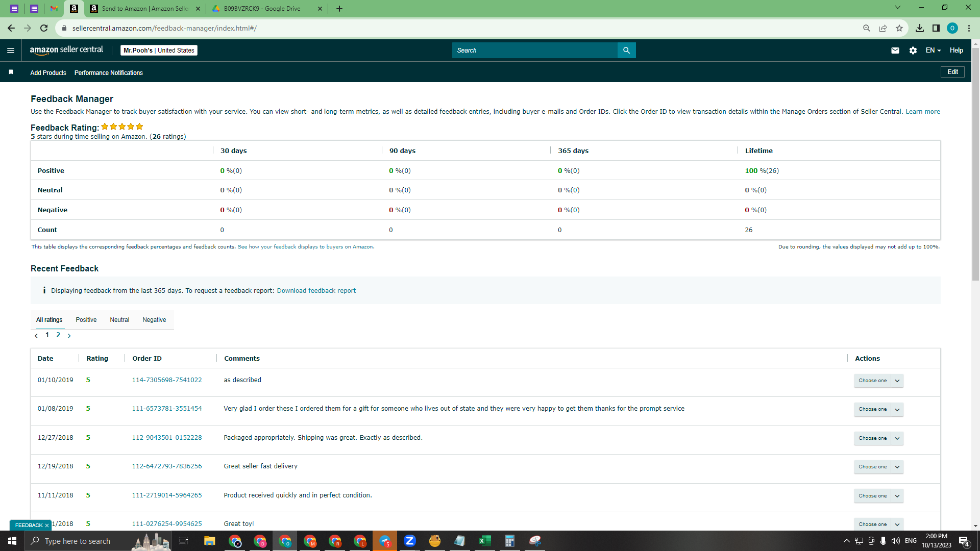Close the Google Drive browser tab
Image resolution: width=980 pixels, height=551 pixels.
point(320,9)
